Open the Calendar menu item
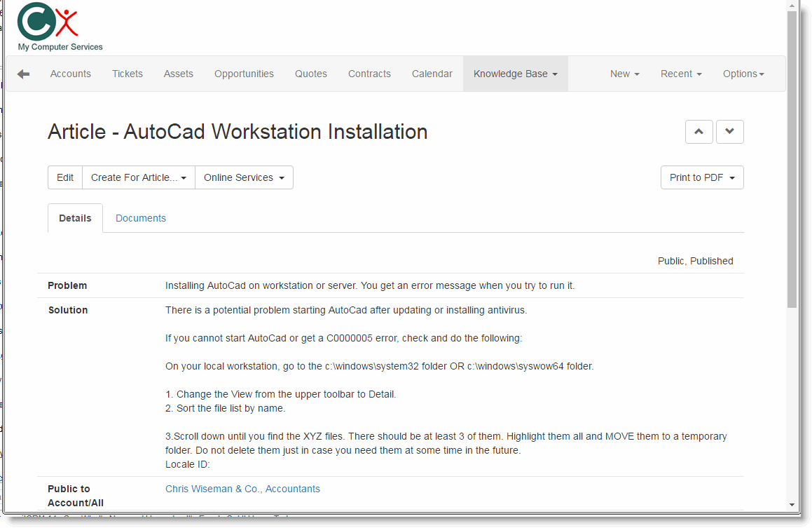812x528 pixels. pyautogui.click(x=432, y=74)
